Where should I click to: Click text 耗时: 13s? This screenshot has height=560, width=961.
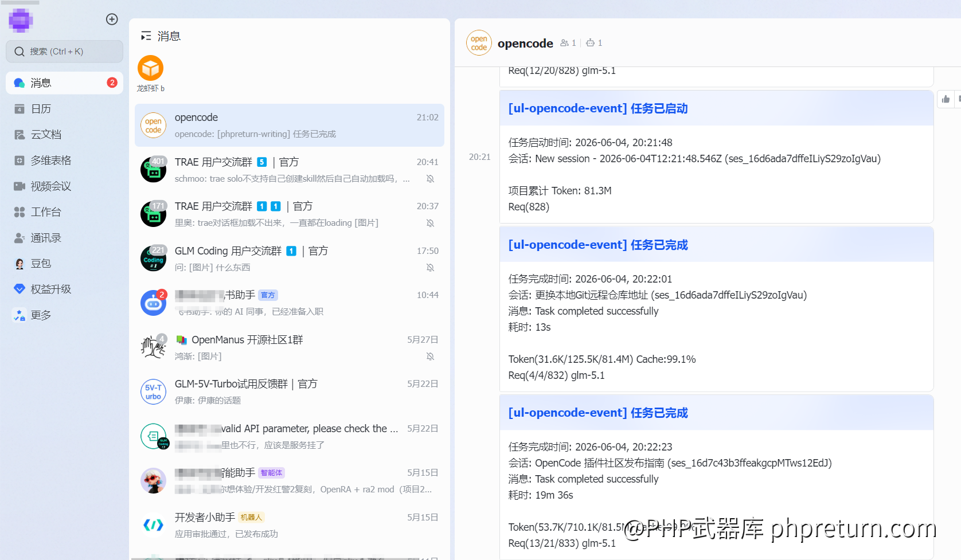529,327
